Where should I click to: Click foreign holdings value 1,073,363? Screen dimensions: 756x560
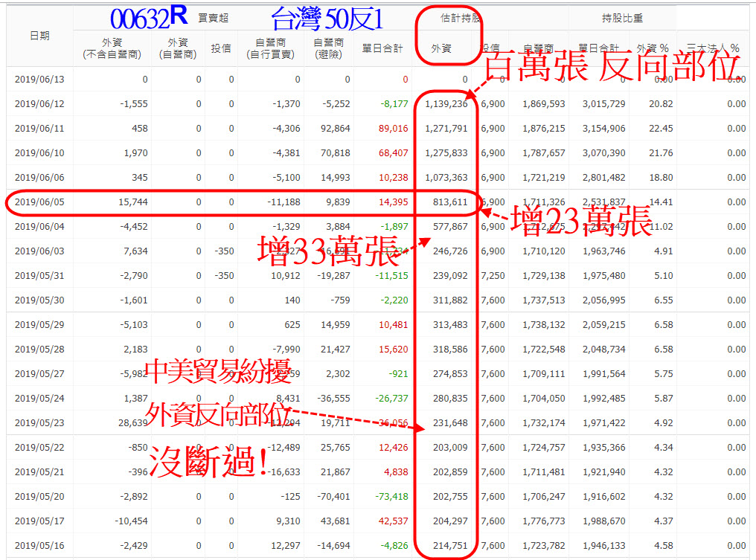446,178
